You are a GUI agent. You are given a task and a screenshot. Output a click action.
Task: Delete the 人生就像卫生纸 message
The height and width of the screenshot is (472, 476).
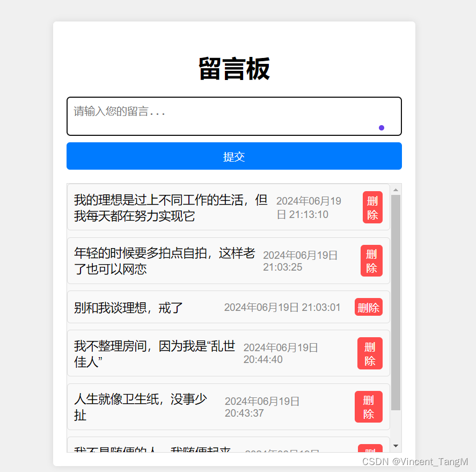[x=368, y=406]
